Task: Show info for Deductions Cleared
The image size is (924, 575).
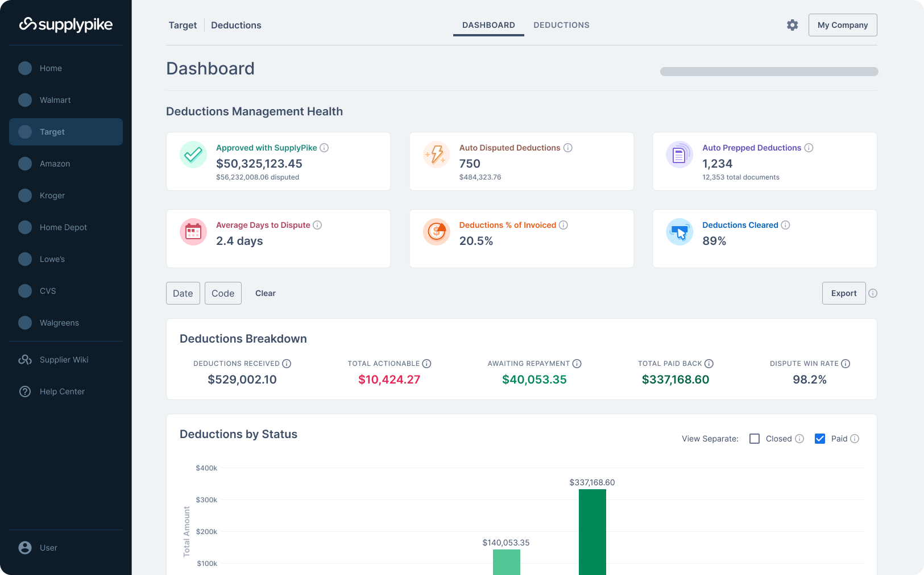Action: coord(785,225)
